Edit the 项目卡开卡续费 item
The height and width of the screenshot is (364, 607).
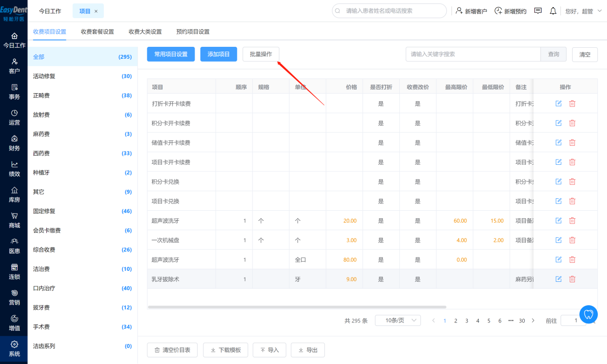click(x=558, y=162)
